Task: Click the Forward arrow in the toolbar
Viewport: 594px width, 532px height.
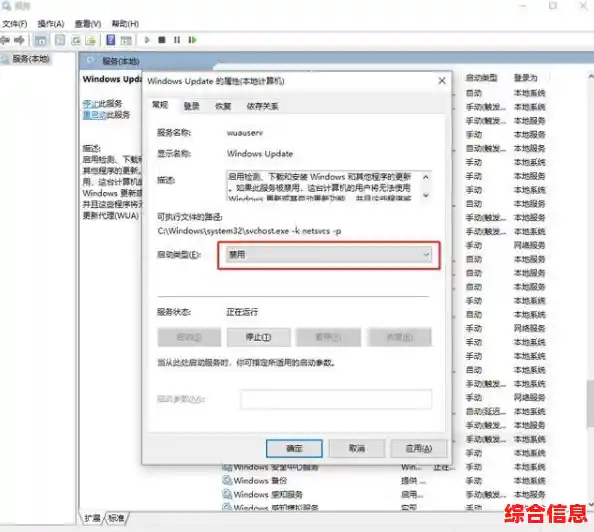Action: point(19,40)
